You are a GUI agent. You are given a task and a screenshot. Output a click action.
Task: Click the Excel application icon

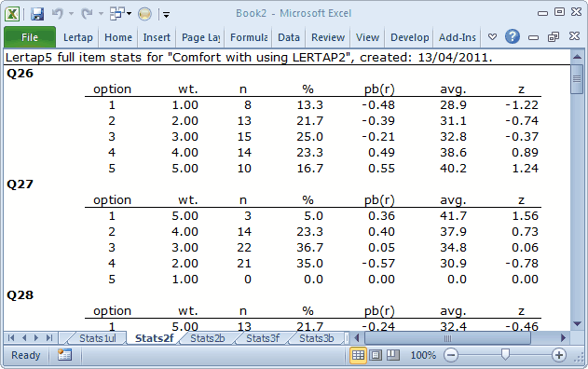12,14
